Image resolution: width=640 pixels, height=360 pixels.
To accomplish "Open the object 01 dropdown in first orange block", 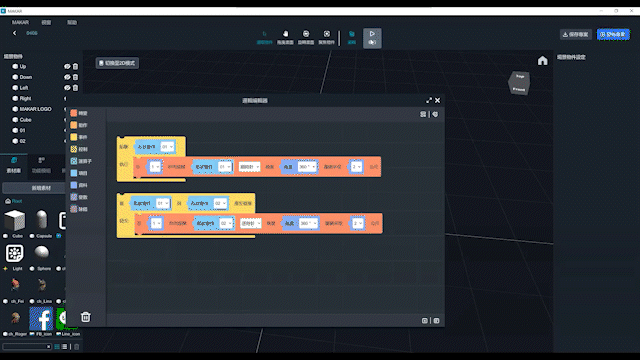I will (x=225, y=167).
